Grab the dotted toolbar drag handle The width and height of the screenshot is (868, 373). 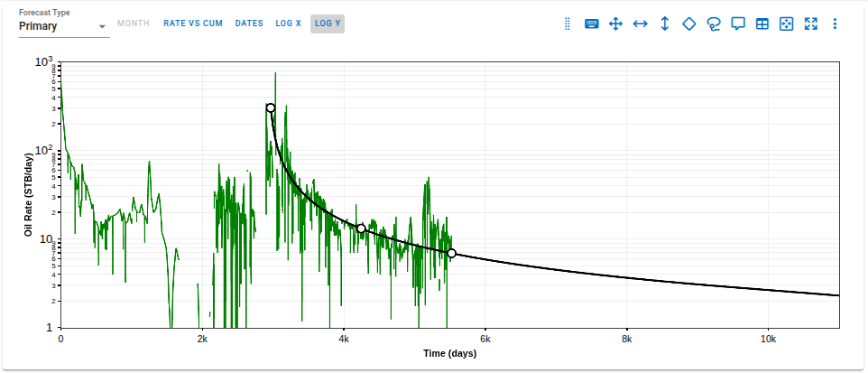568,24
